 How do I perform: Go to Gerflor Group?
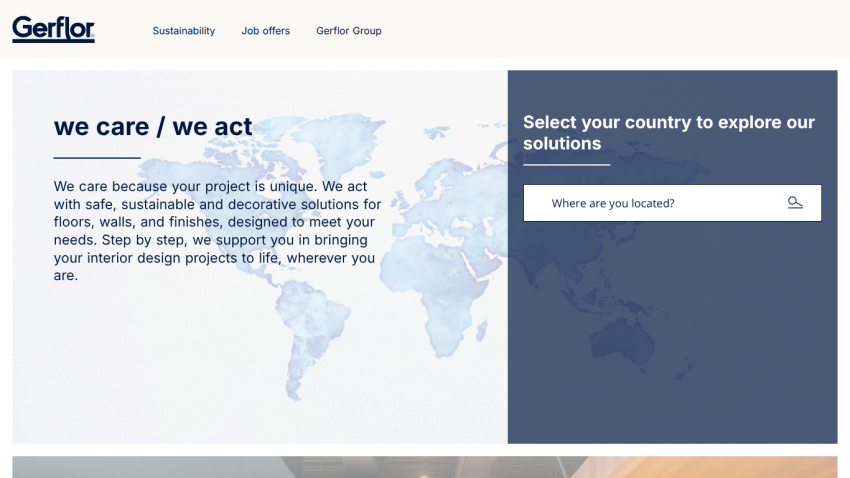coord(349,31)
